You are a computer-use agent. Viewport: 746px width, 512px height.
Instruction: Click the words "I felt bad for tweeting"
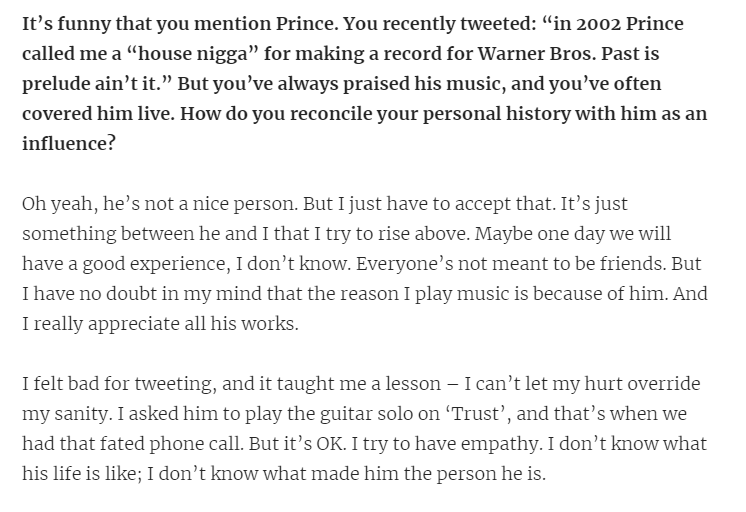(x=115, y=382)
